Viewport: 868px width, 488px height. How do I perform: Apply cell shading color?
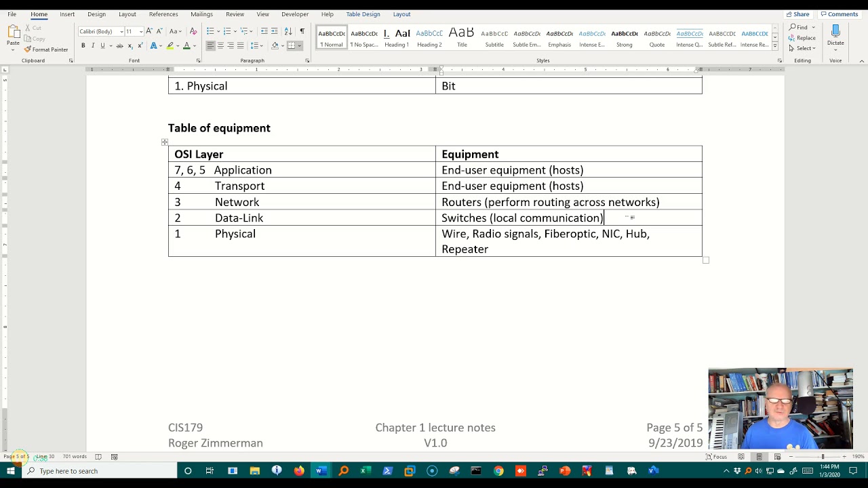pos(275,45)
